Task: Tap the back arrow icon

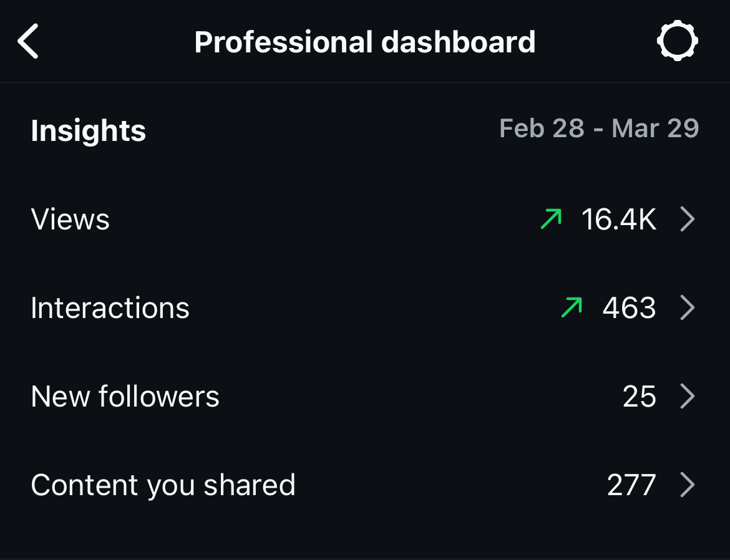Action: pyautogui.click(x=28, y=41)
